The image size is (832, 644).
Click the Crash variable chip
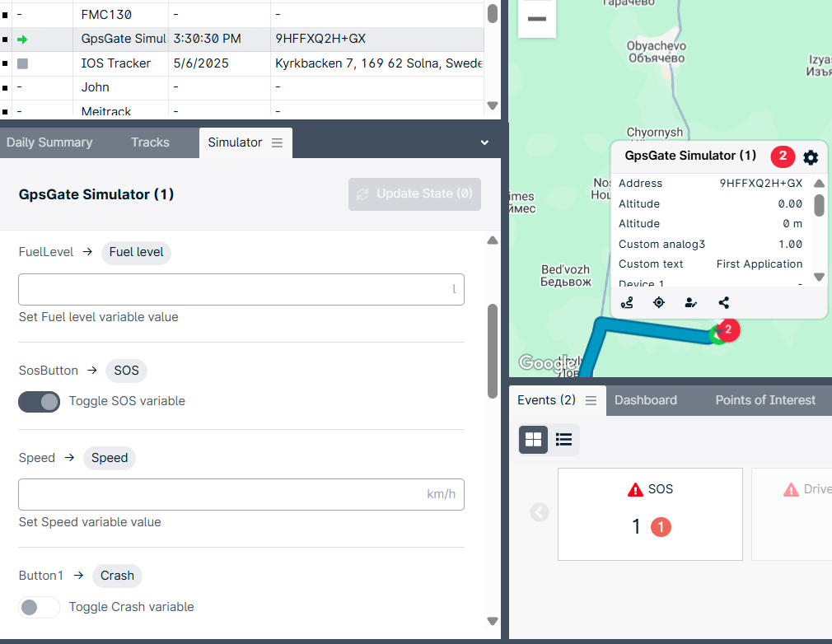[117, 576]
